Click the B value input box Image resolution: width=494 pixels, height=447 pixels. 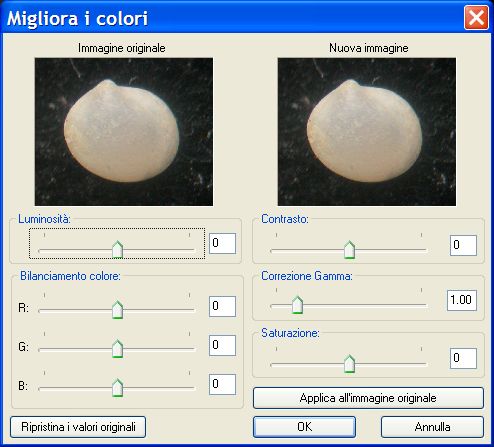click(x=222, y=384)
